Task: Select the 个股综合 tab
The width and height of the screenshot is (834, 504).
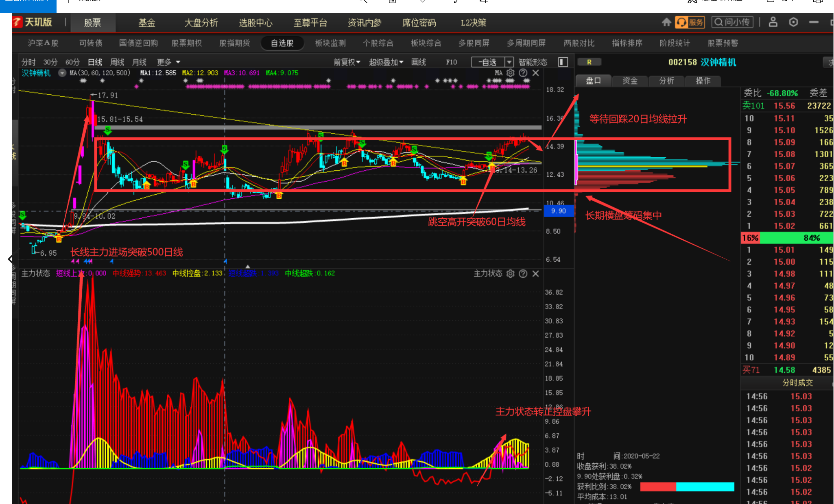Action: [378, 43]
